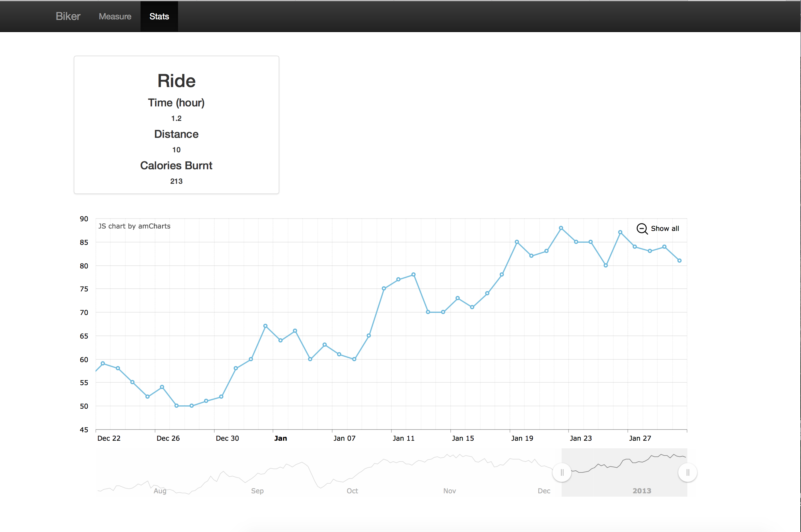Screen dimensions: 801x532
Task: Click the Calories Burnt value 213
Action: tap(177, 181)
